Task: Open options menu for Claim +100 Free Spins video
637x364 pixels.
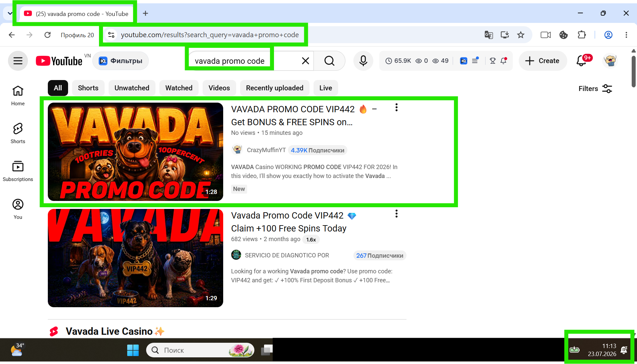Action: pos(397,214)
